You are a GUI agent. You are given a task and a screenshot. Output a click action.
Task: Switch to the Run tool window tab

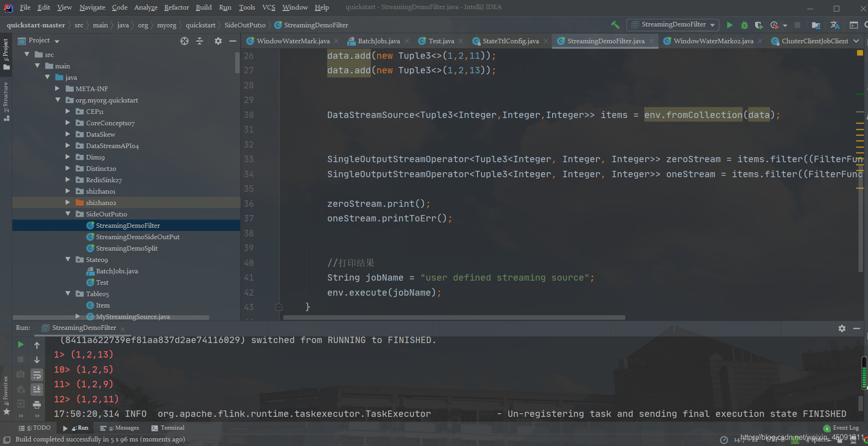tap(77, 428)
